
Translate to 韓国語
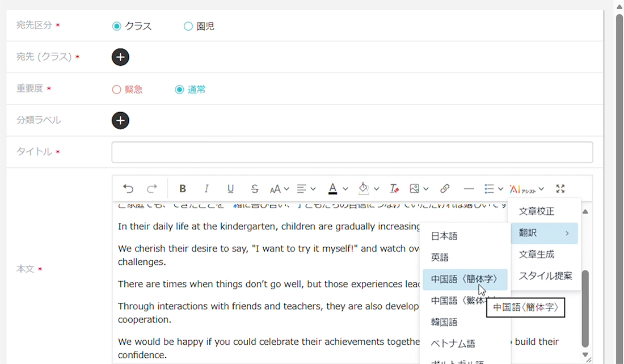pos(465,322)
